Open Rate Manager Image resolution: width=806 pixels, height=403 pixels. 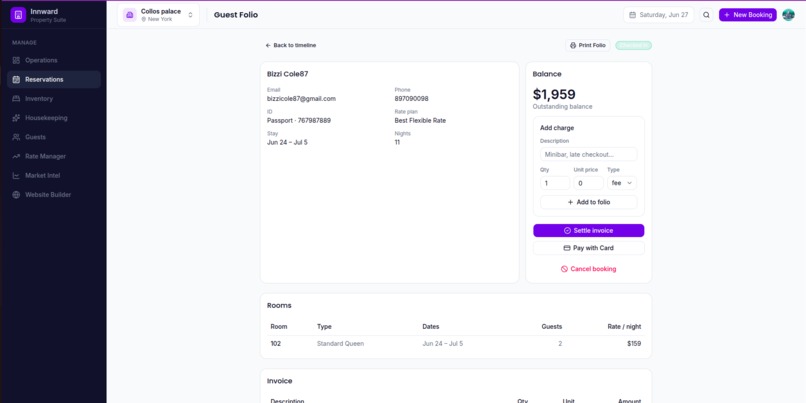[x=53, y=156]
